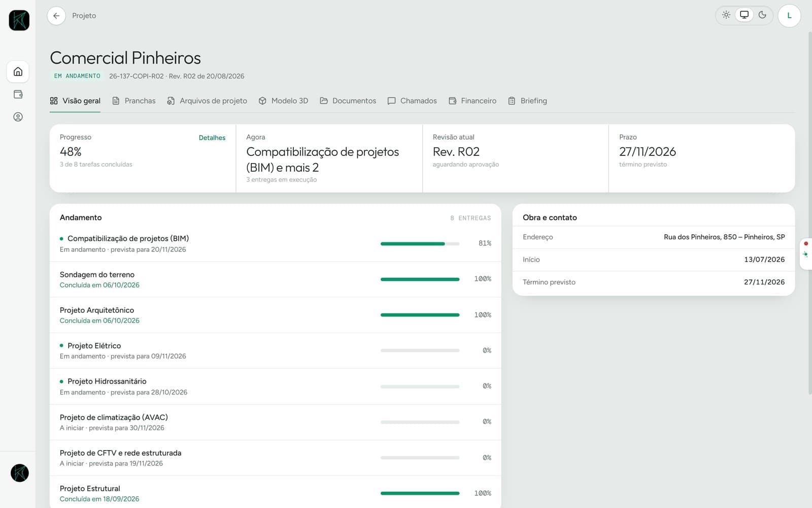Switch to light theme (sun icon)
This screenshot has height=508, width=812.
726,15
